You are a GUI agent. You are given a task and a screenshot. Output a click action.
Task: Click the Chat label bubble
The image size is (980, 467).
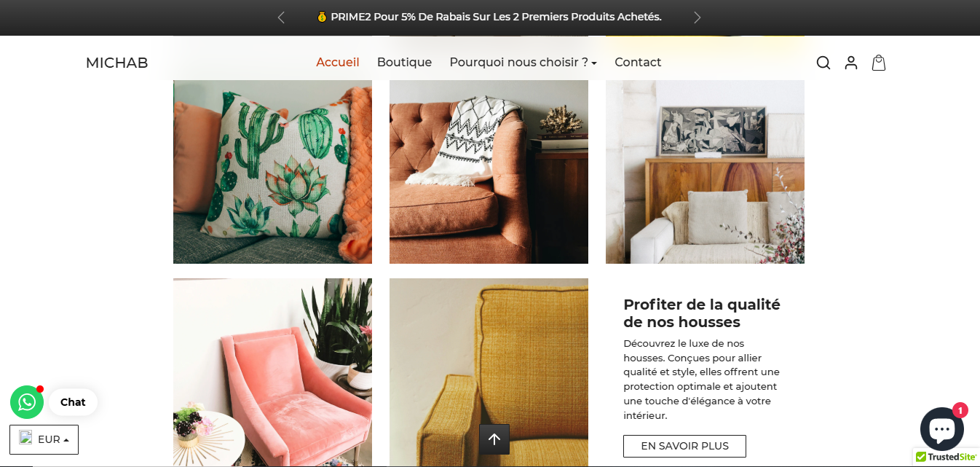click(73, 402)
